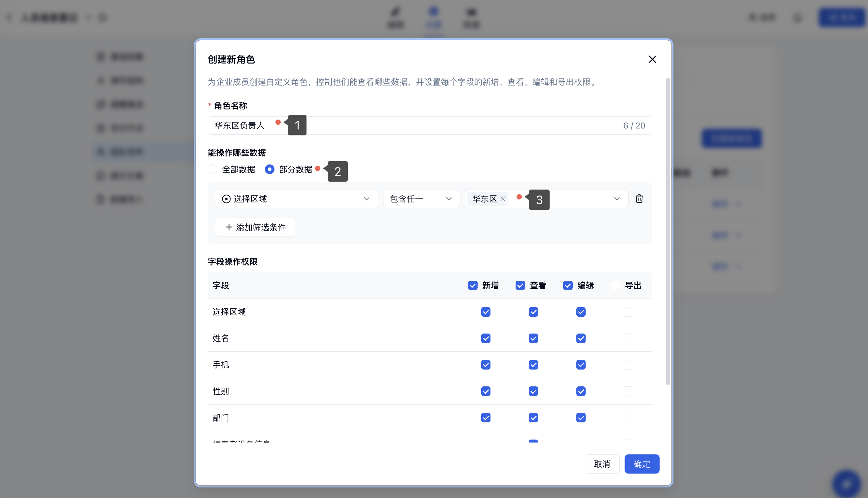
Task: Uncheck 新增 for 选择区域 row
Action: point(486,312)
